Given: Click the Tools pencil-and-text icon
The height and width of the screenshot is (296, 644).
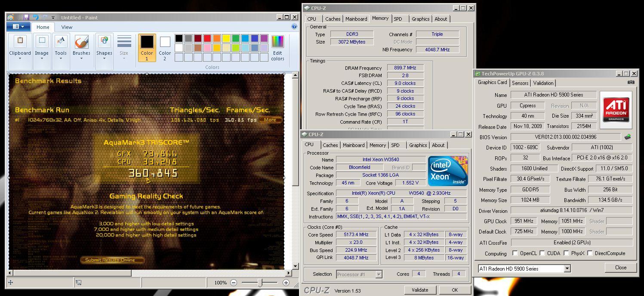Looking at the screenshot, I should coord(61,41).
